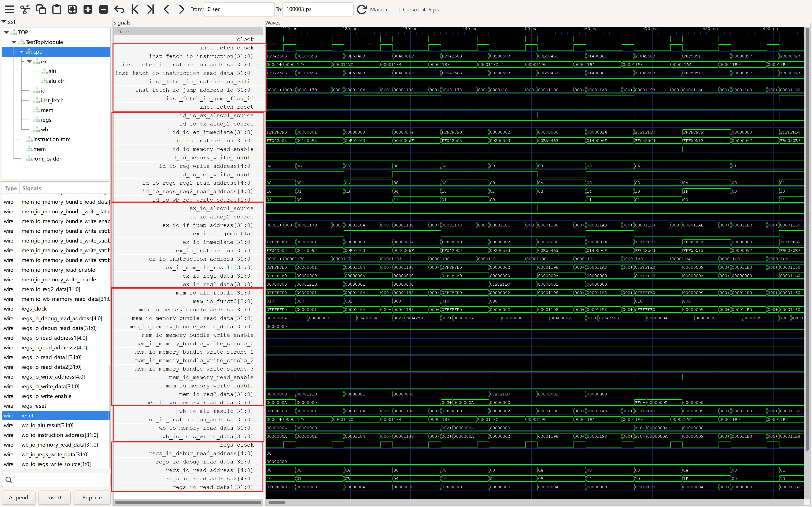Click the Undo zoom arrow icon
812x507 pixels.
[x=119, y=9]
